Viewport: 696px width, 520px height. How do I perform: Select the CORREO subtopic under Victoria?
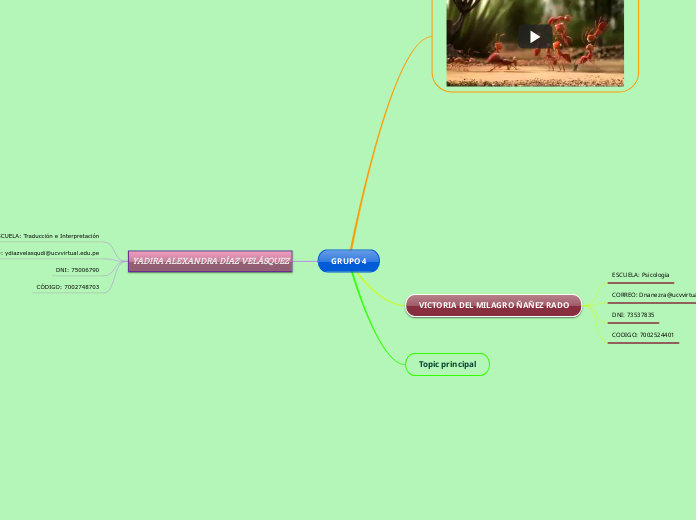pos(653,295)
